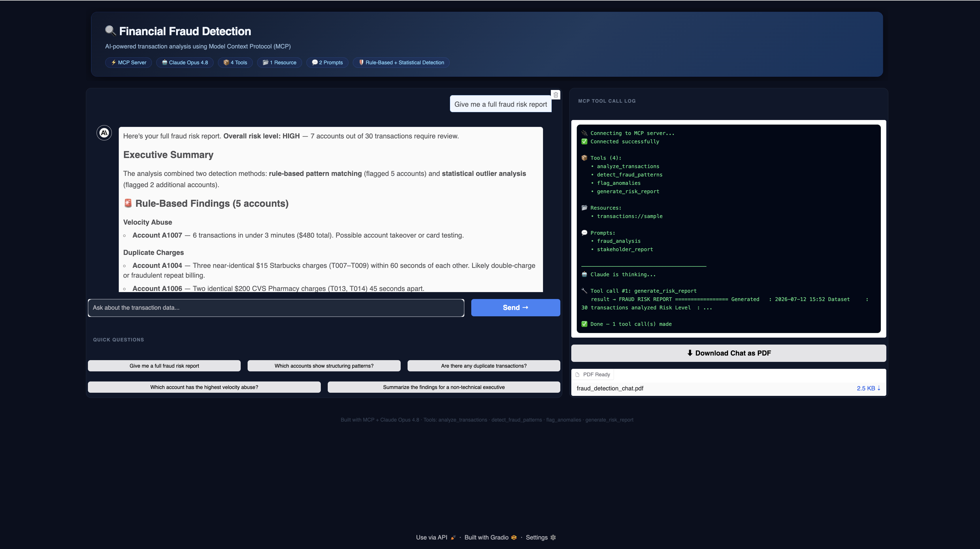The image size is (980, 549).
Task: Open the Built with Gradio link
Action: click(x=490, y=537)
